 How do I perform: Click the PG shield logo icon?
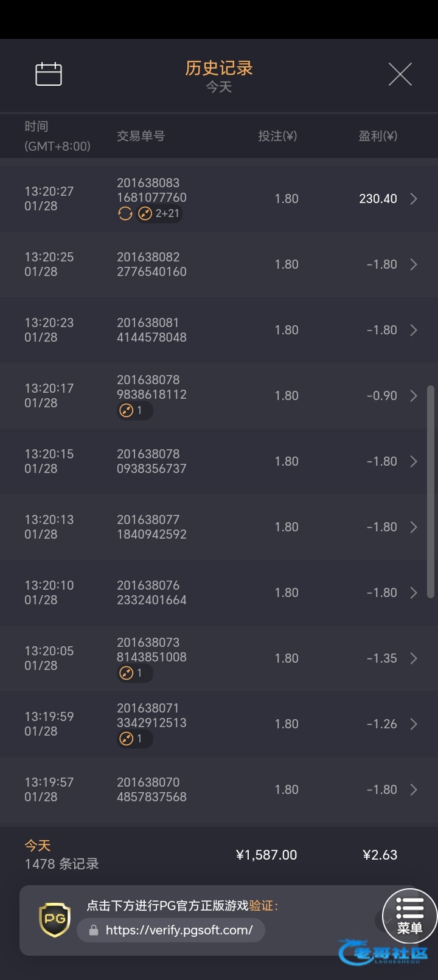[x=55, y=919]
